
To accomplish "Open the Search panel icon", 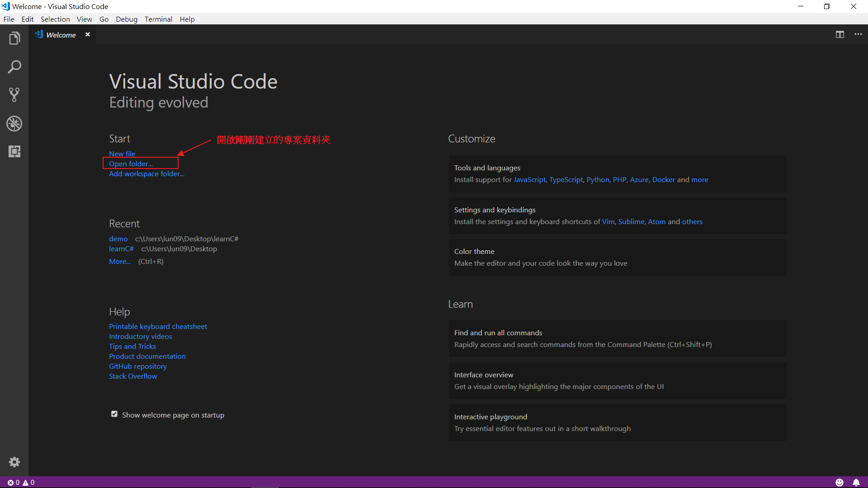I will (14, 67).
